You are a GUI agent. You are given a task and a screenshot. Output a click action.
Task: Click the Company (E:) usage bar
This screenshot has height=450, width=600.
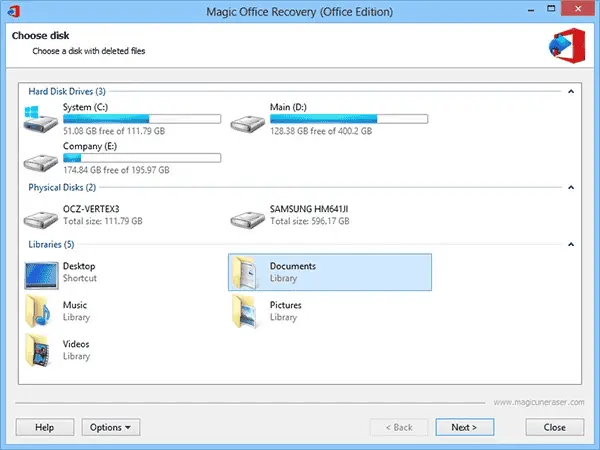[x=142, y=158]
